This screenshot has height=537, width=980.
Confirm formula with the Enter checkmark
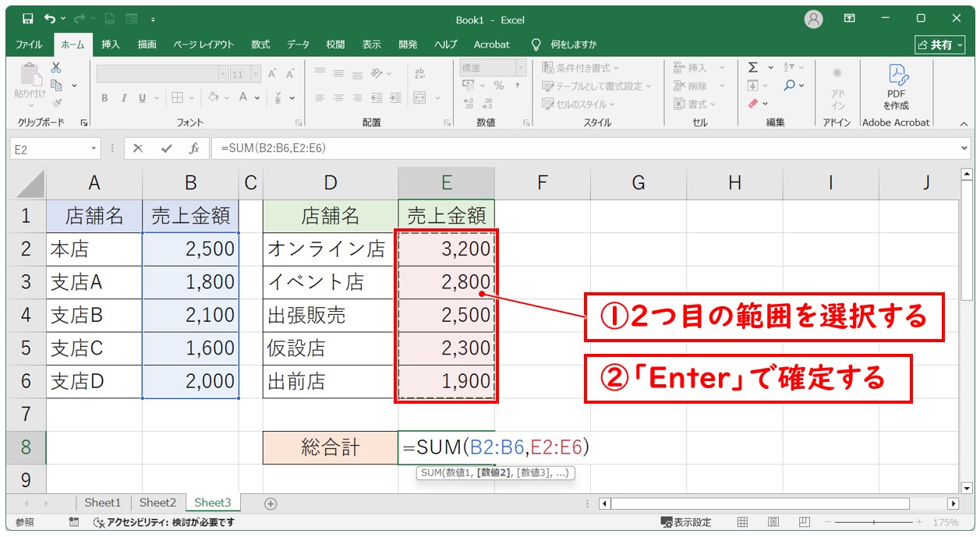166,149
